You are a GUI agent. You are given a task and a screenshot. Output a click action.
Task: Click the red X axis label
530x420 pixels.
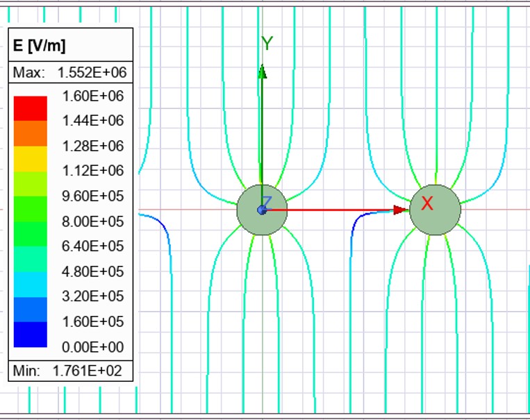(x=427, y=203)
